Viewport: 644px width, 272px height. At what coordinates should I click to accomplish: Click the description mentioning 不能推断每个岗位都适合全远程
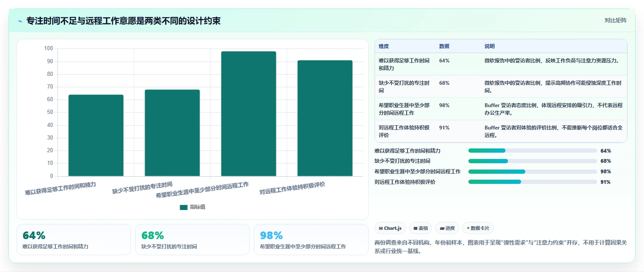tap(553, 131)
